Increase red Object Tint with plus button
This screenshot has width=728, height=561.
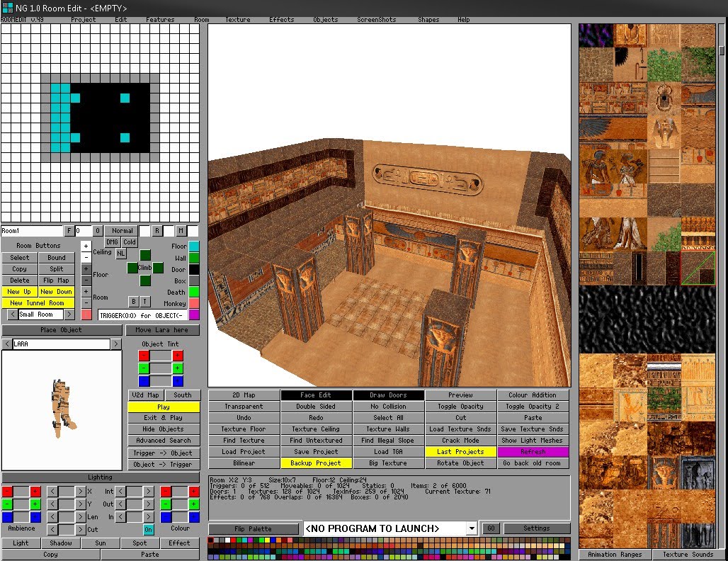[178, 356]
